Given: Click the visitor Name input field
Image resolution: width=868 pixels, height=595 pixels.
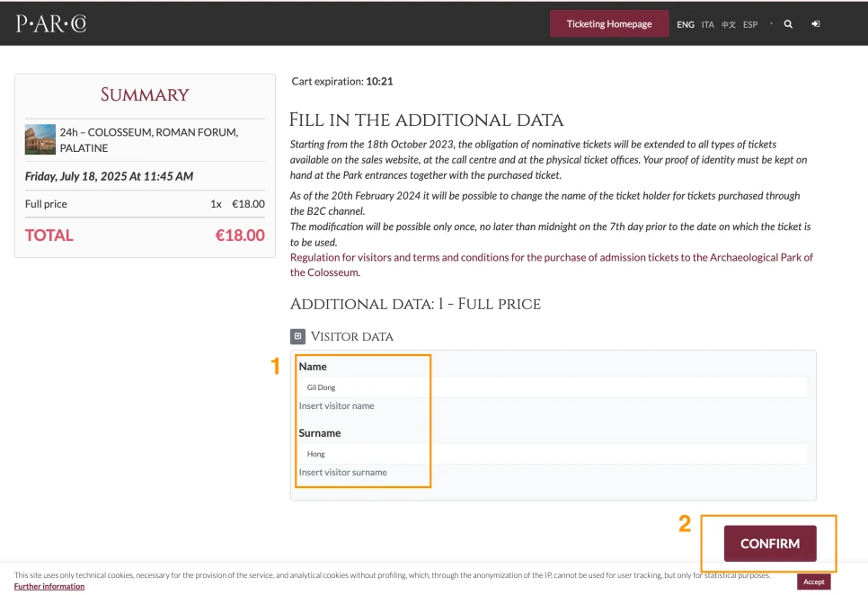Looking at the screenshot, I should (x=552, y=387).
